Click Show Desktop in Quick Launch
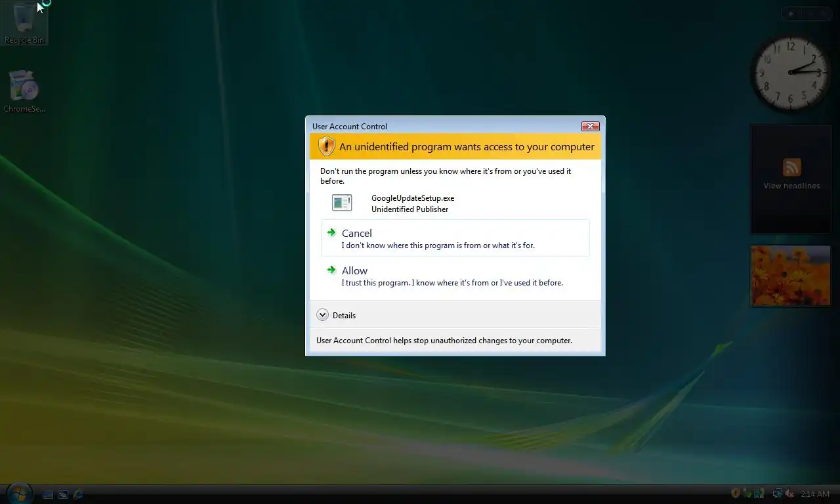This screenshot has height=504, width=840. coord(48,494)
